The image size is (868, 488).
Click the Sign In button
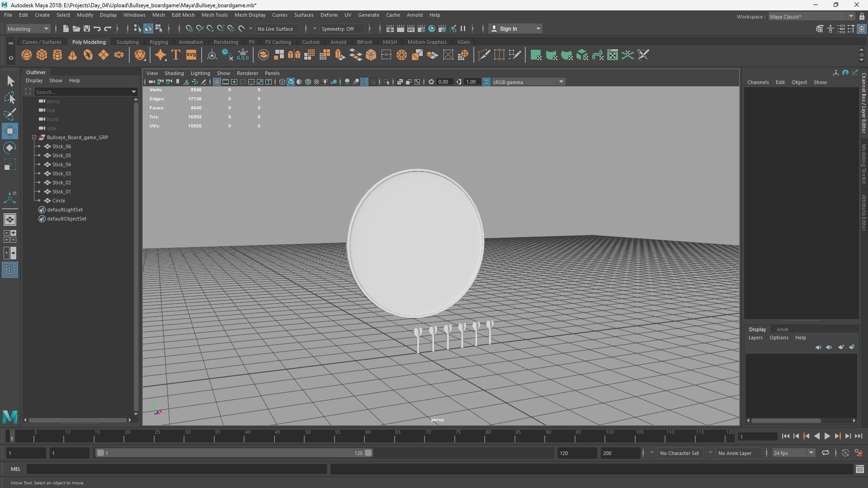coord(508,28)
